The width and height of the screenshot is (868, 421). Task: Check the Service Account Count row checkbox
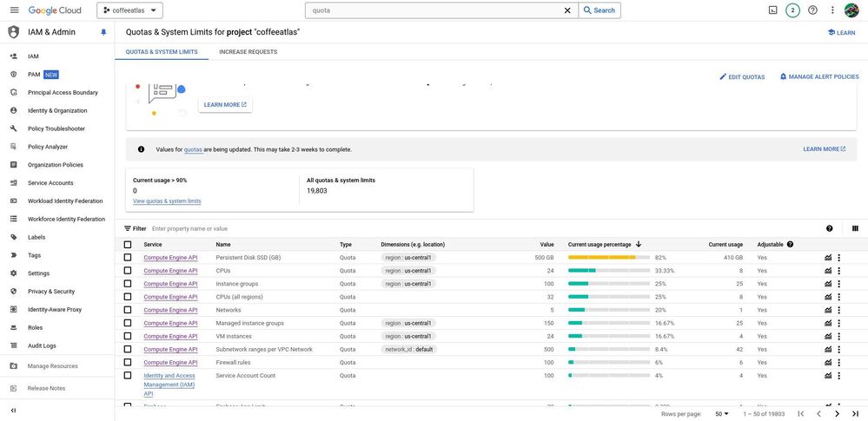pyautogui.click(x=128, y=375)
